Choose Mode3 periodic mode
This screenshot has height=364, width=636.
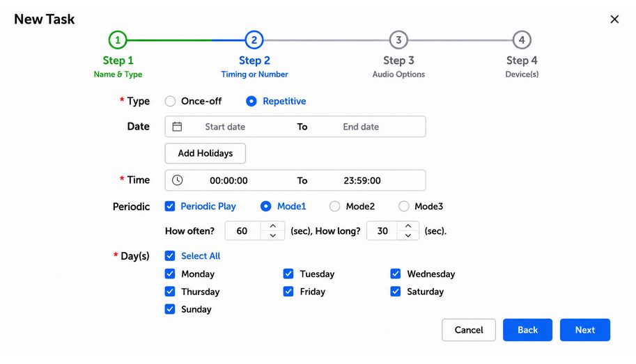403,206
